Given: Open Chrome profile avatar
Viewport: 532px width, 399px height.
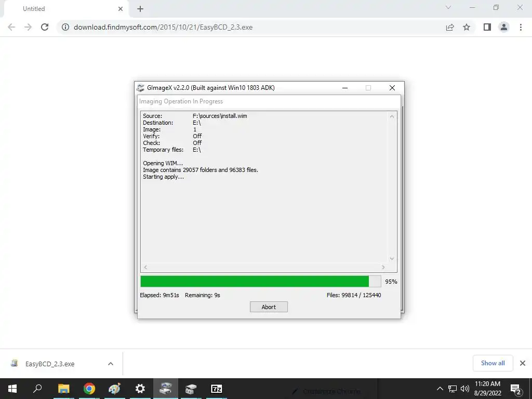Looking at the screenshot, I should click(504, 27).
